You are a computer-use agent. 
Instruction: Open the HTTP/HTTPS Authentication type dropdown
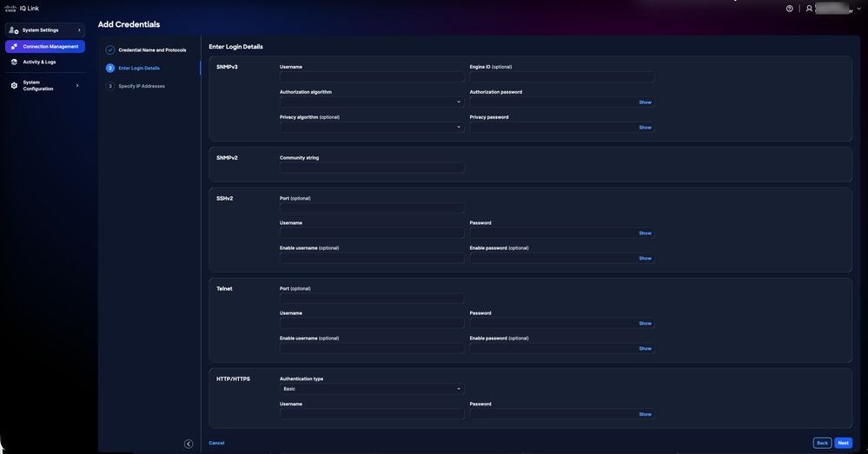click(x=372, y=389)
